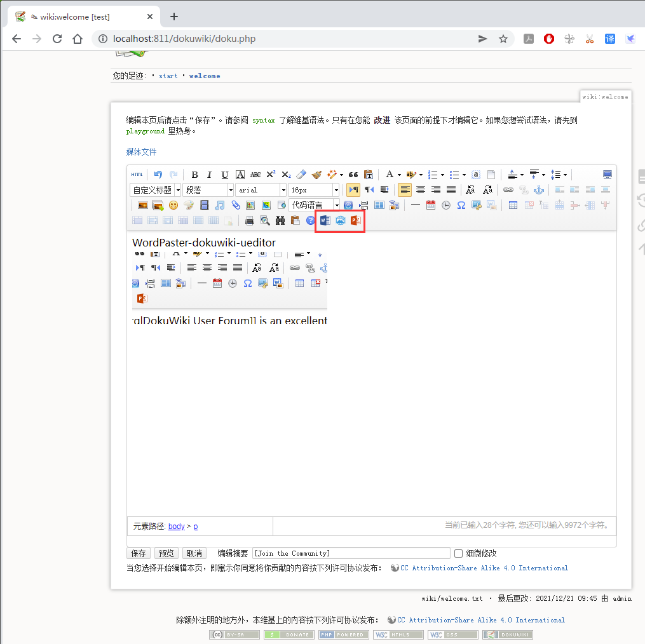Insert a single image using the picture icon
The height and width of the screenshot is (644, 645).
(x=143, y=205)
